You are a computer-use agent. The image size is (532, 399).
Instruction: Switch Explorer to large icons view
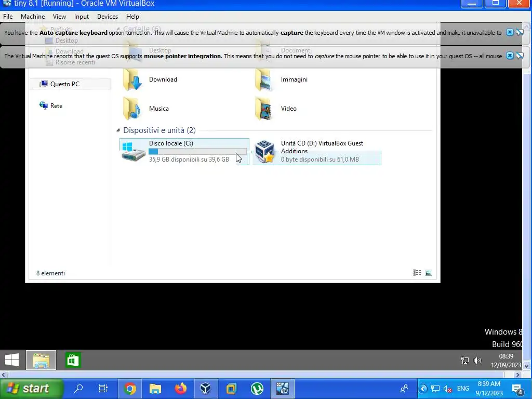pos(429,272)
